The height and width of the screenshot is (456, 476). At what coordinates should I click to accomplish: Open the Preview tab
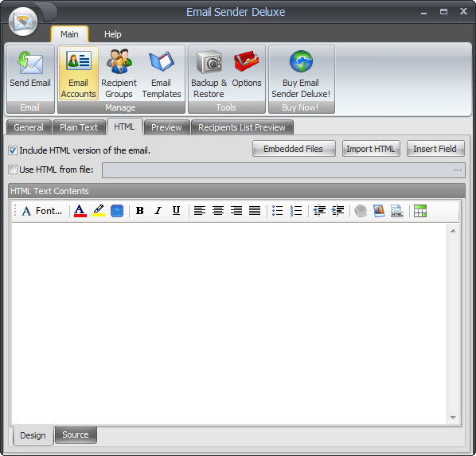pos(166,127)
